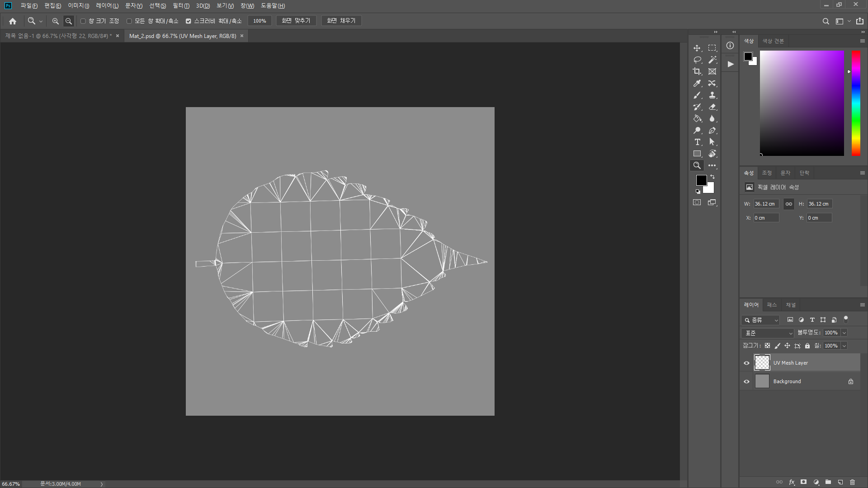Select the Horizontal Type tool
Screen dimensions: 868x488
click(697, 142)
